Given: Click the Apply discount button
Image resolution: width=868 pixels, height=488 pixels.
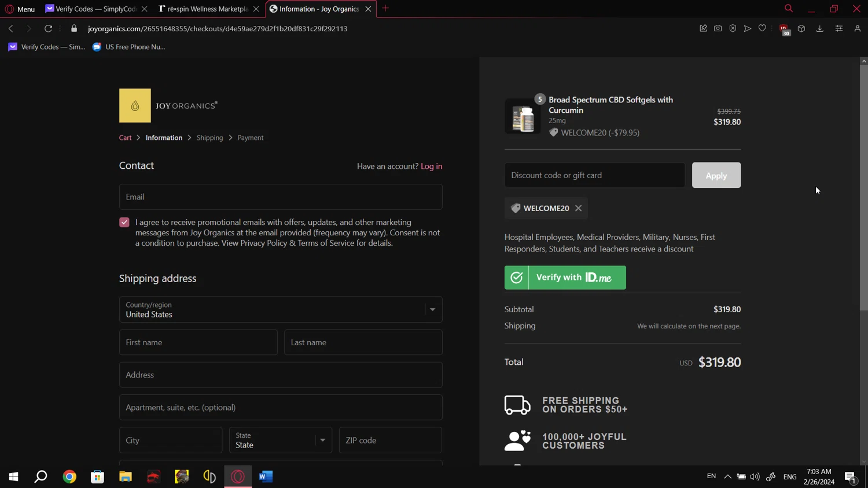Looking at the screenshot, I should coord(716,175).
